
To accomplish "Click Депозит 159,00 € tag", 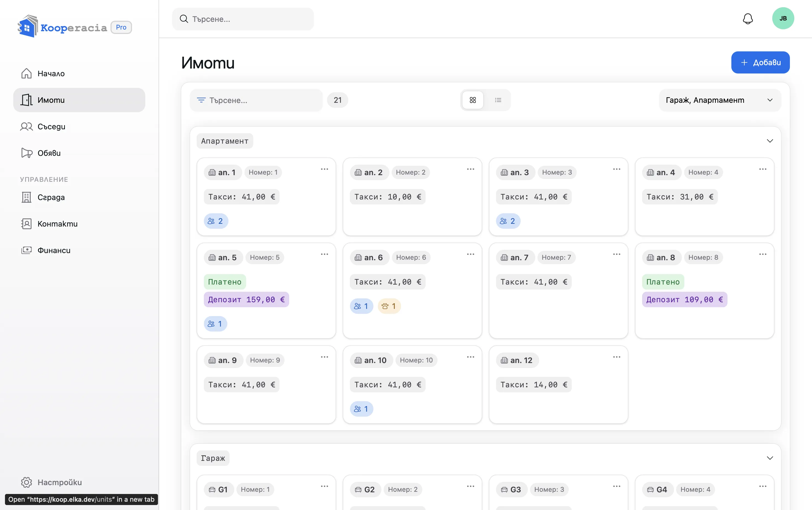I will pos(246,299).
